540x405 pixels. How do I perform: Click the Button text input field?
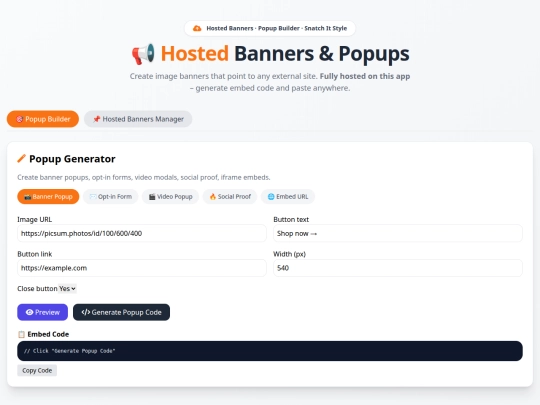point(398,233)
